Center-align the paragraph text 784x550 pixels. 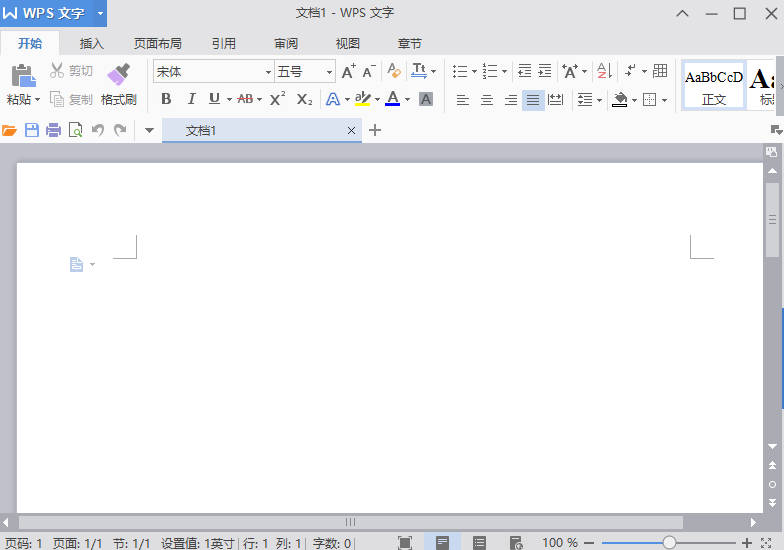(487, 100)
